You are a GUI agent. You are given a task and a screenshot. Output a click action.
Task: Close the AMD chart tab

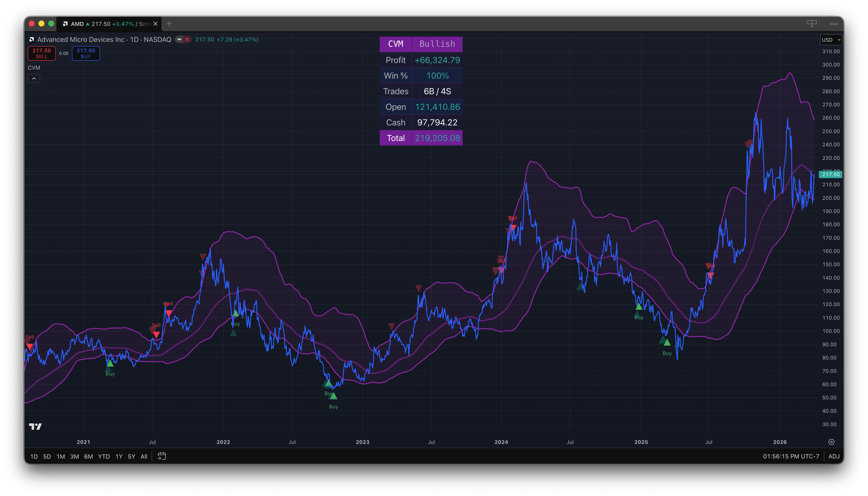tap(155, 24)
